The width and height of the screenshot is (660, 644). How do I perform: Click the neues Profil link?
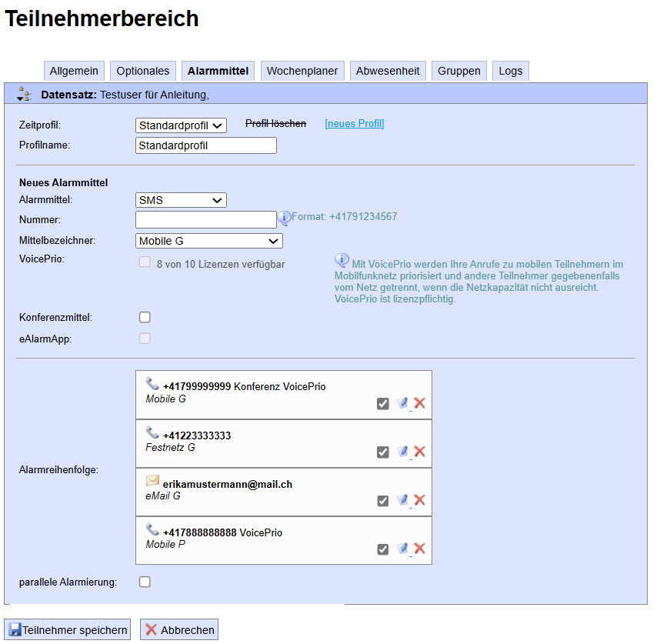pos(355,124)
